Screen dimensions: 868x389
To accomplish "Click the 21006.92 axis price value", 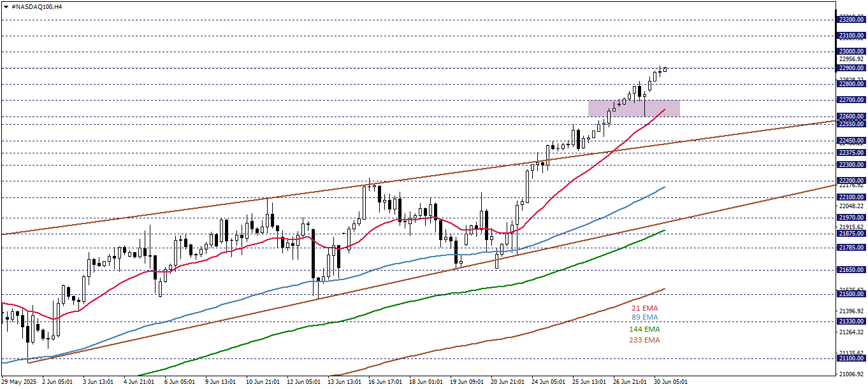I will click(851, 374).
